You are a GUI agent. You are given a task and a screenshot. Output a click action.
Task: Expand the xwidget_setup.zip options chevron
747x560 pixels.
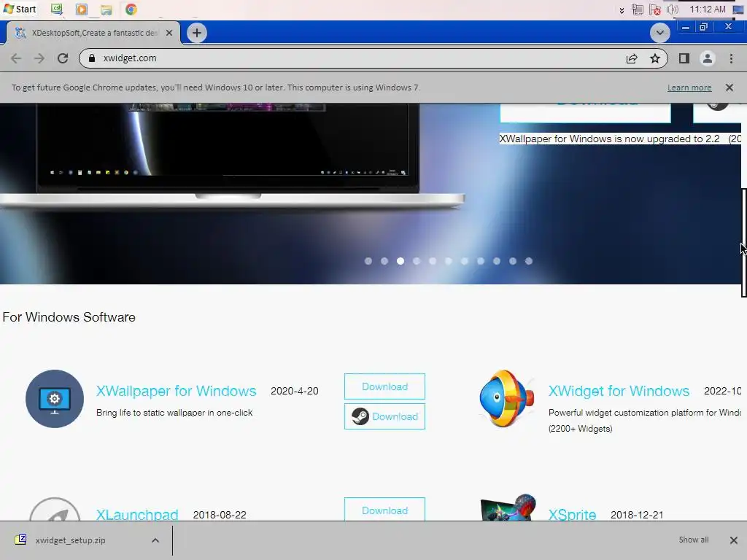tap(155, 540)
